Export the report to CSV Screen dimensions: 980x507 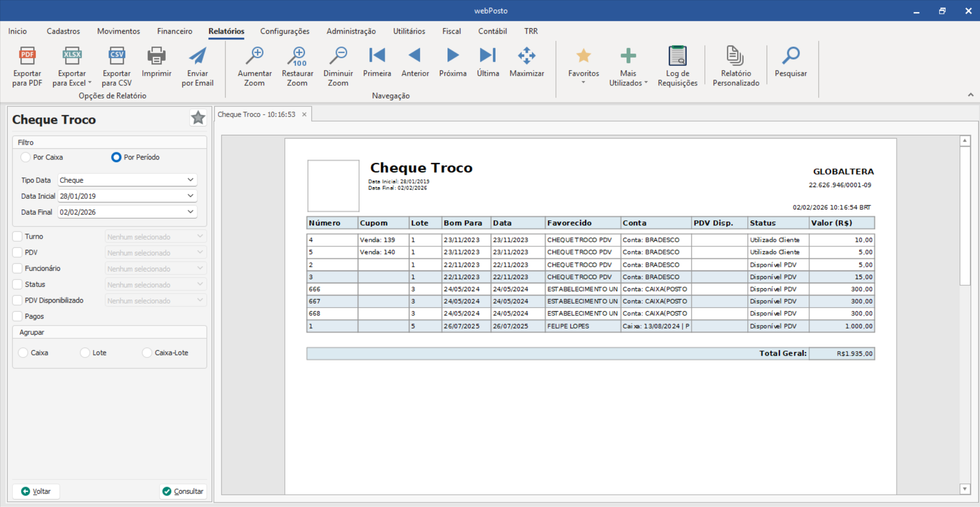pyautogui.click(x=117, y=56)
